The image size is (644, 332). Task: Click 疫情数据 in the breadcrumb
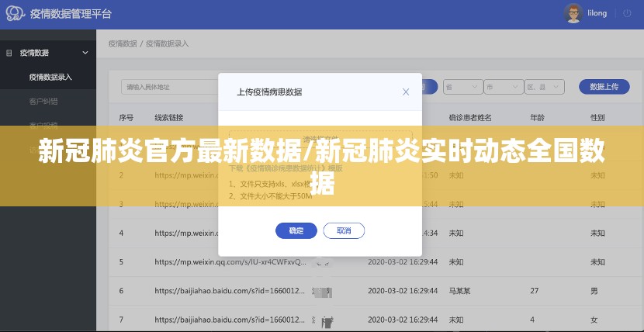pos(123,43)
